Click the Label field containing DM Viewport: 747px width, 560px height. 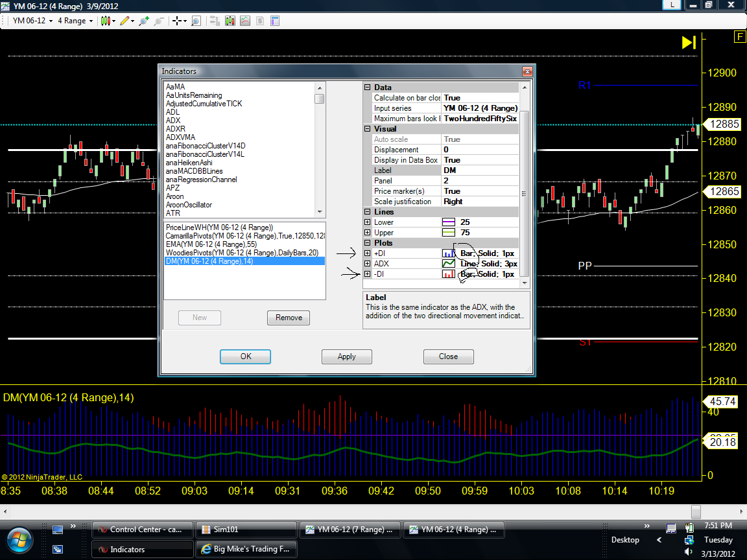click(480, 170)
